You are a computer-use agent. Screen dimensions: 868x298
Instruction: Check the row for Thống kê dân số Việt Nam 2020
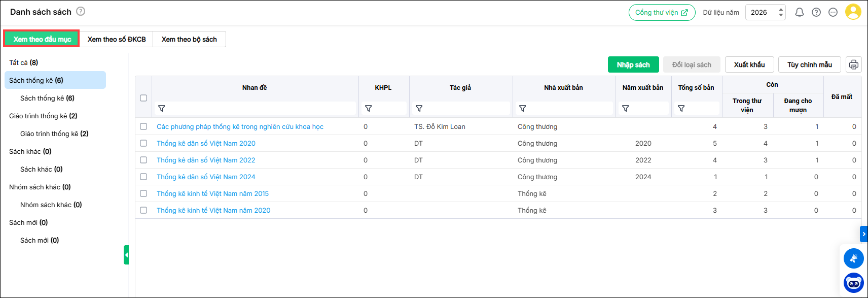pyautogui.click(x=143, y=144)
